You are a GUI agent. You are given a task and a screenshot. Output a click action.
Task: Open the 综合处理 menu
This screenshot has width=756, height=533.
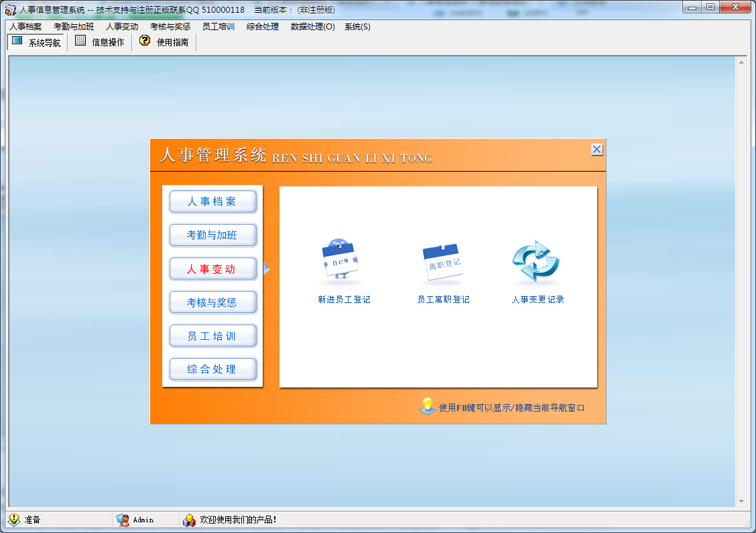coord(263,27)
